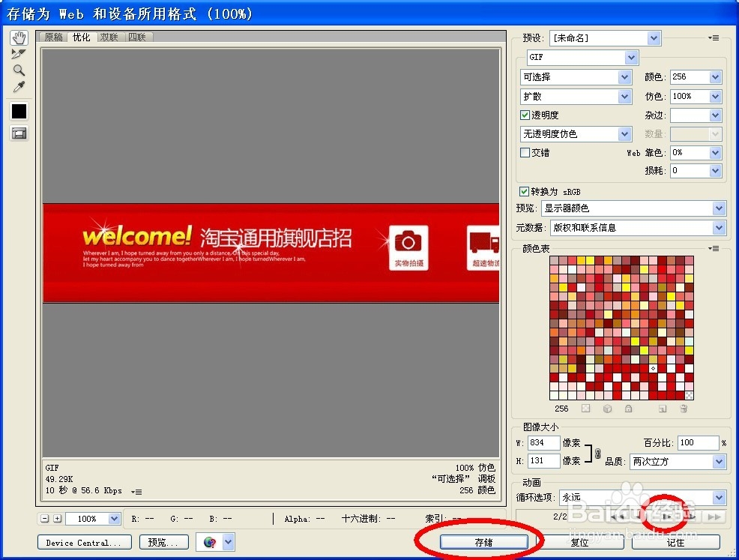Open the 无透明度仿色 dropdown
The height and width of the screenshot is (560, 739).
pyautogui.click(x=576, y=134)
